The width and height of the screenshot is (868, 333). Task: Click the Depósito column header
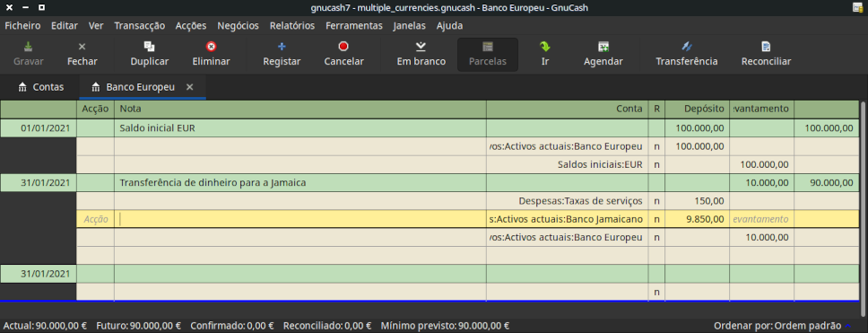[697, 110]
